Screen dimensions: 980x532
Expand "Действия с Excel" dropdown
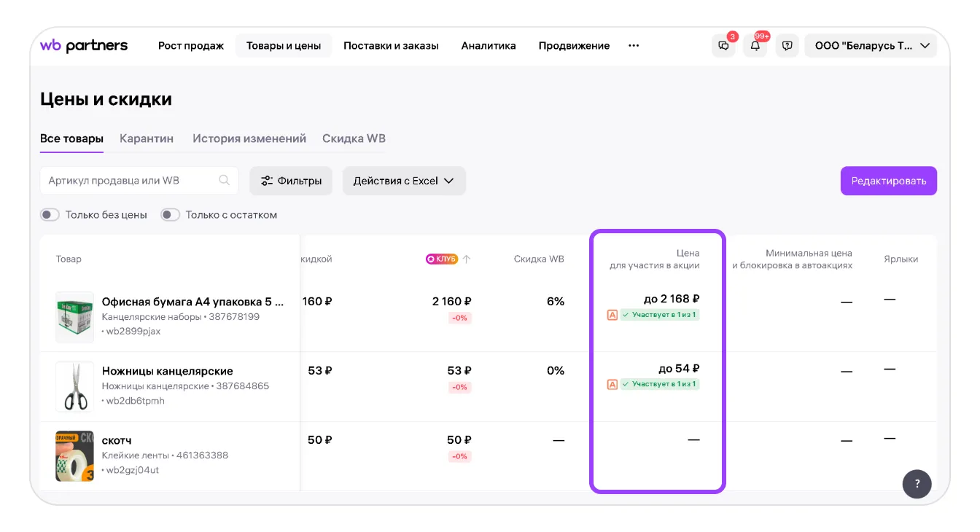coord(404,181)
